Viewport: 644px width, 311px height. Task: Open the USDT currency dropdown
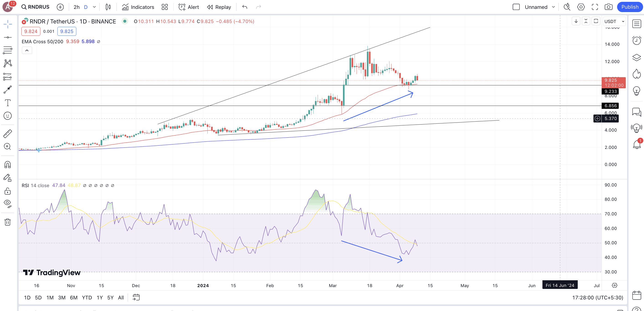(614, 21)
